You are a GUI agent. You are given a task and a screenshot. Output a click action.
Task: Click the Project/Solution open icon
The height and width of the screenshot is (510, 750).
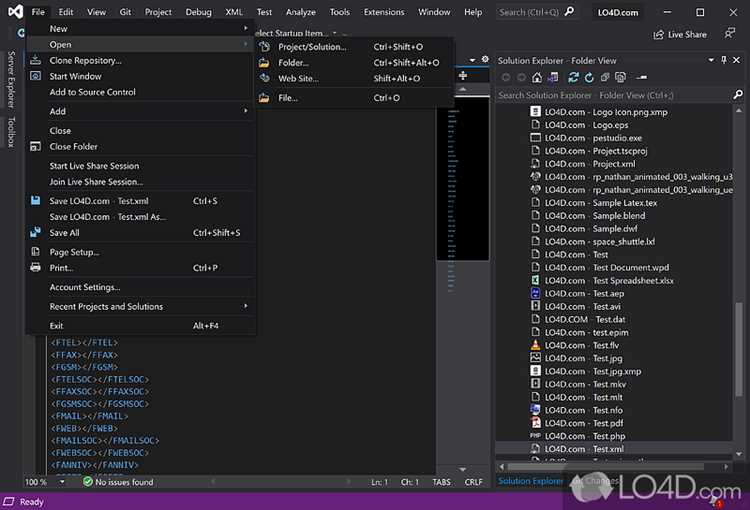tap(265, 46)
